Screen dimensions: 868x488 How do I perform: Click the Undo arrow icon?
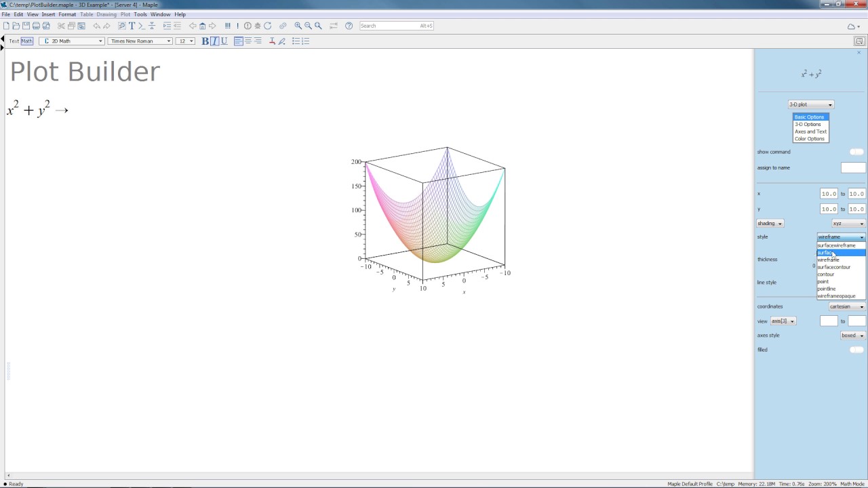coord(96,26)
